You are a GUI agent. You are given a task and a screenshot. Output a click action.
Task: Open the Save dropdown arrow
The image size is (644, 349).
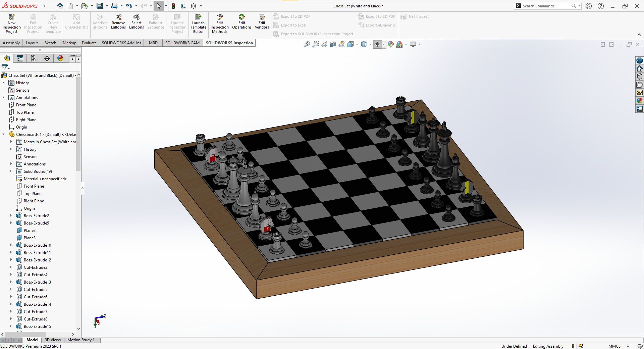pyautogui.click(x=107, y=6)
